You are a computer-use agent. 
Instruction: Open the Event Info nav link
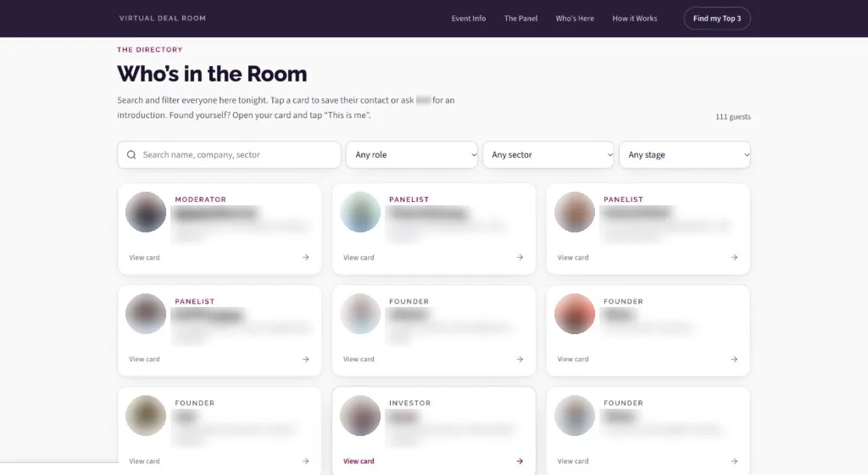coord(468,19)
